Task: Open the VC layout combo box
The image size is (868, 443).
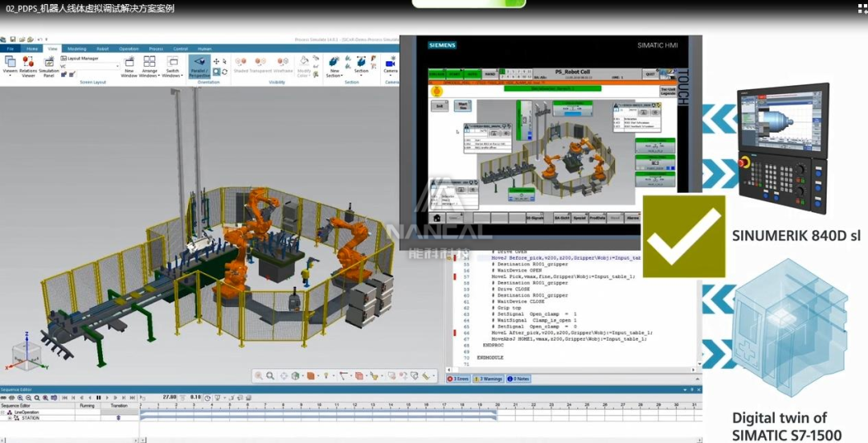Action: (90, 67)
